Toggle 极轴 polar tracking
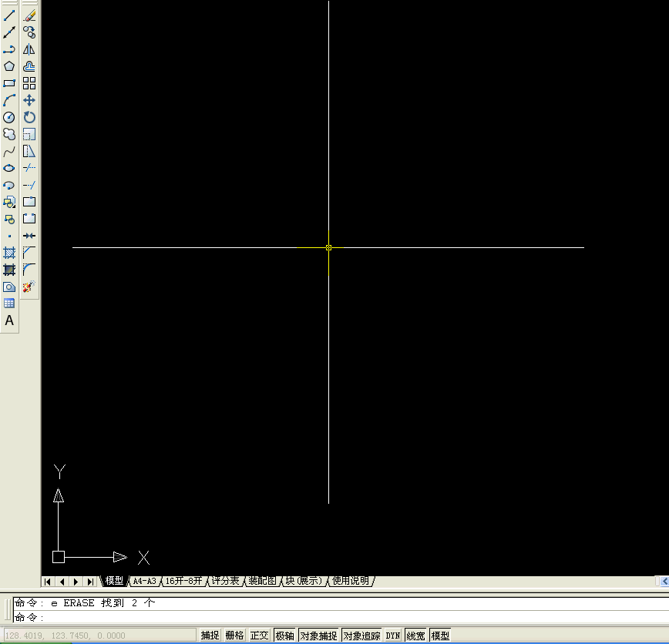 pyautogui.click(x=284, y=636)
